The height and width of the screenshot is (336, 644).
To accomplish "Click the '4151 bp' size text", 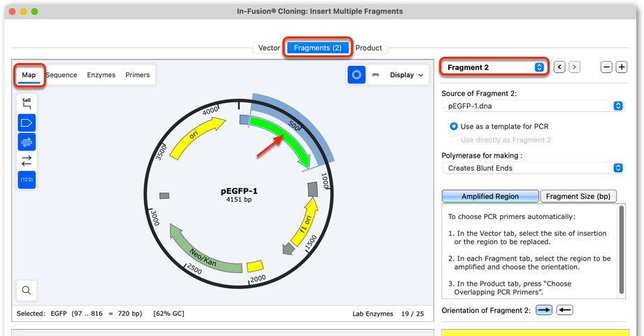I will 238,199.
